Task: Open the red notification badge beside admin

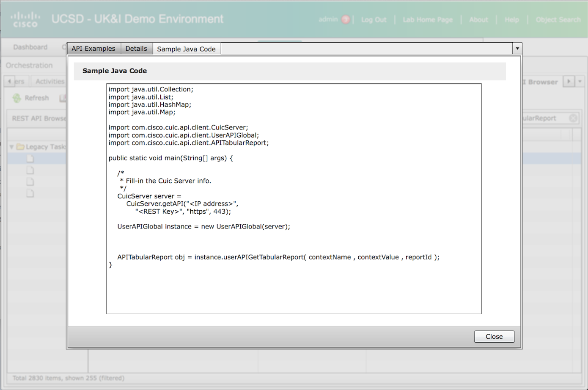Action: [x=346, y=19]
